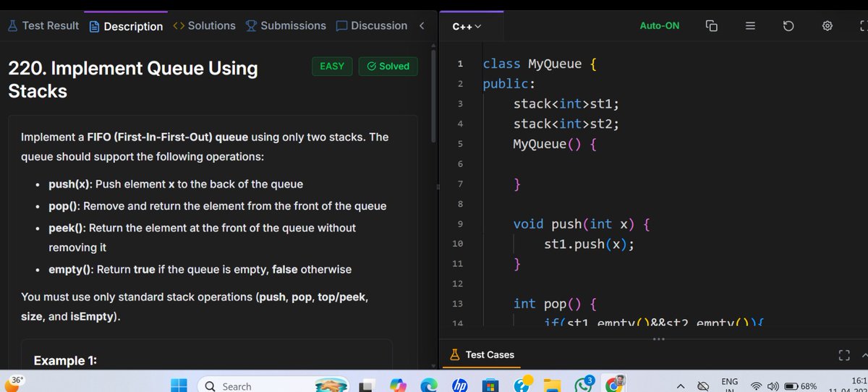
Task: Open the Test Result tab
Action: 43,25
